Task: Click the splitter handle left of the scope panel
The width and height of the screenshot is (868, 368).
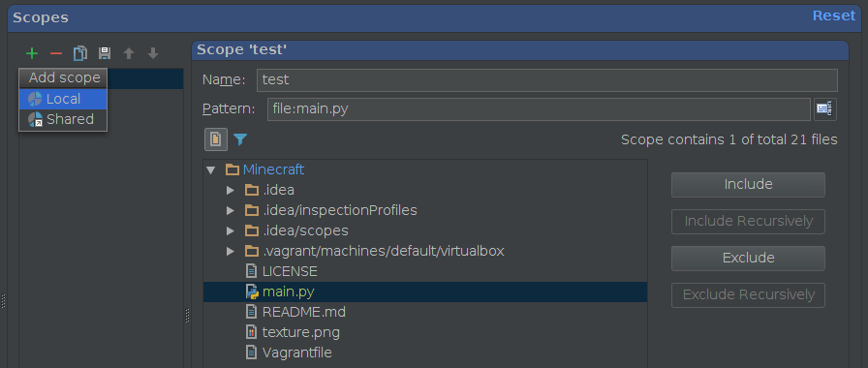Action: (187, 316)
